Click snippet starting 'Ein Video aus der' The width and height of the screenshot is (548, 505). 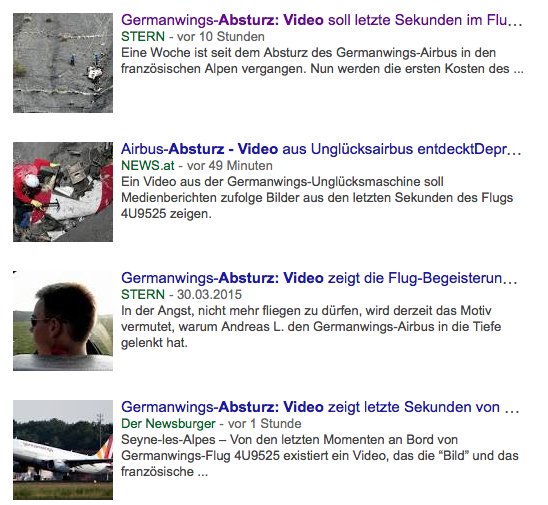tap(317, 198)
